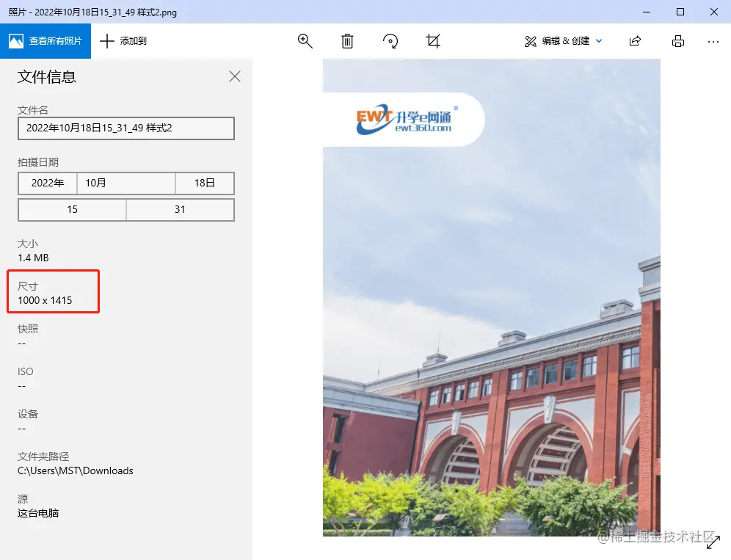Rotate the image using rotate icon

pos(390,41)
